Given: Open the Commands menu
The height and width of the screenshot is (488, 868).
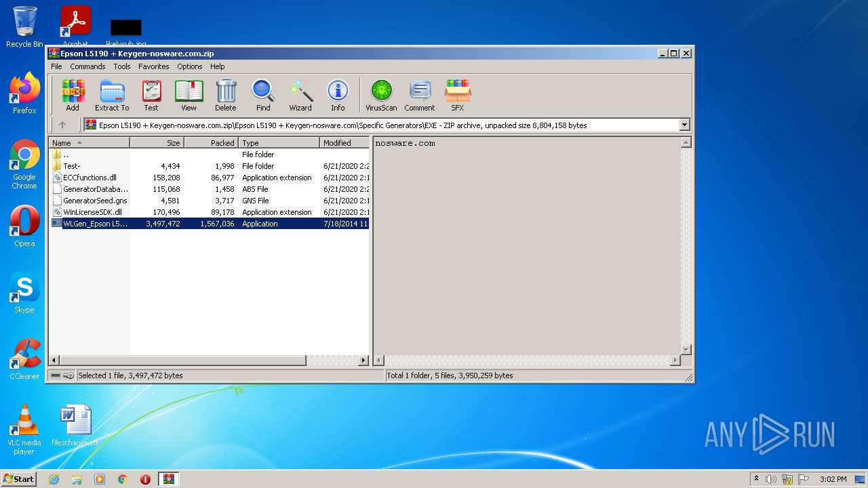Looking at the screenshot, I should click(x=87, y=66).
